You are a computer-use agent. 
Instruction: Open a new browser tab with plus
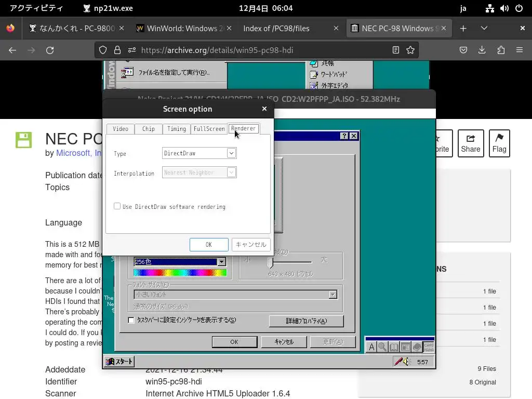pos(463,29)
